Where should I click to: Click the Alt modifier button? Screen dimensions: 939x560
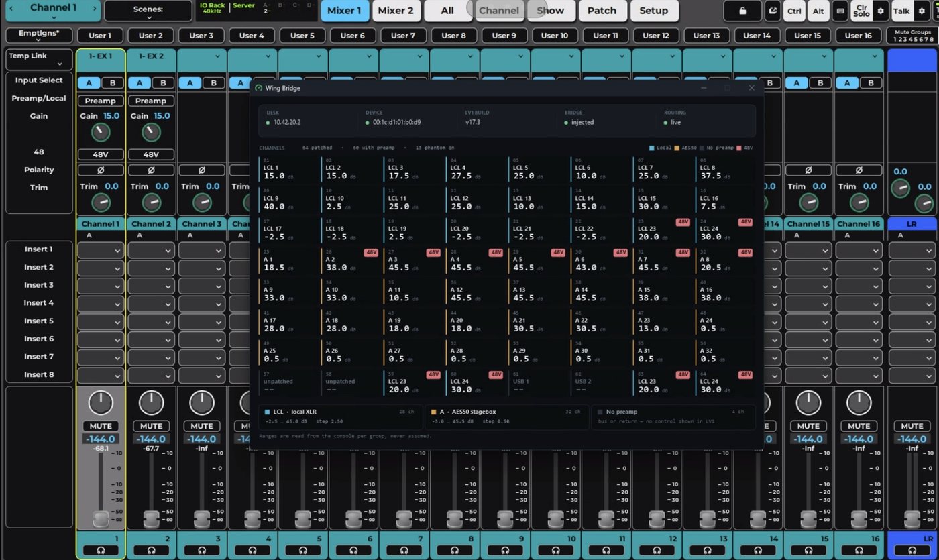[818, 11]
